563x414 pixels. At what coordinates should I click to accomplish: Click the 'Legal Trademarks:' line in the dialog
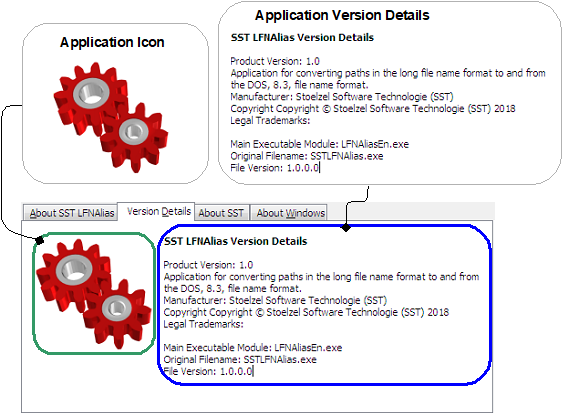tap(203, 324)
